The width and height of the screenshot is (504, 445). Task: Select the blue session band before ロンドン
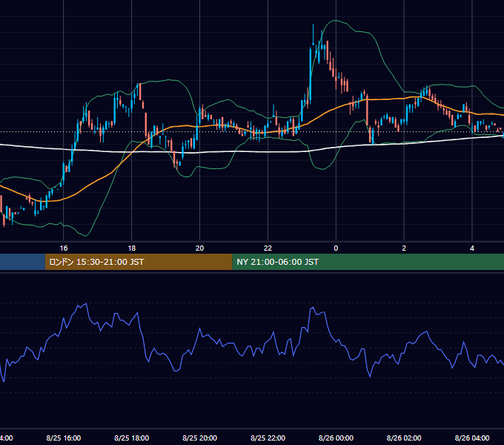coord(22,262)
